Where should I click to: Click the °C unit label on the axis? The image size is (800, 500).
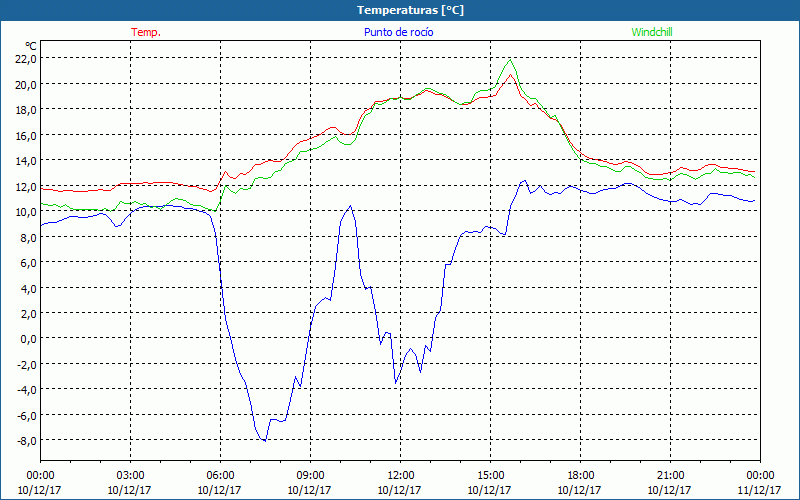[31, 46]
